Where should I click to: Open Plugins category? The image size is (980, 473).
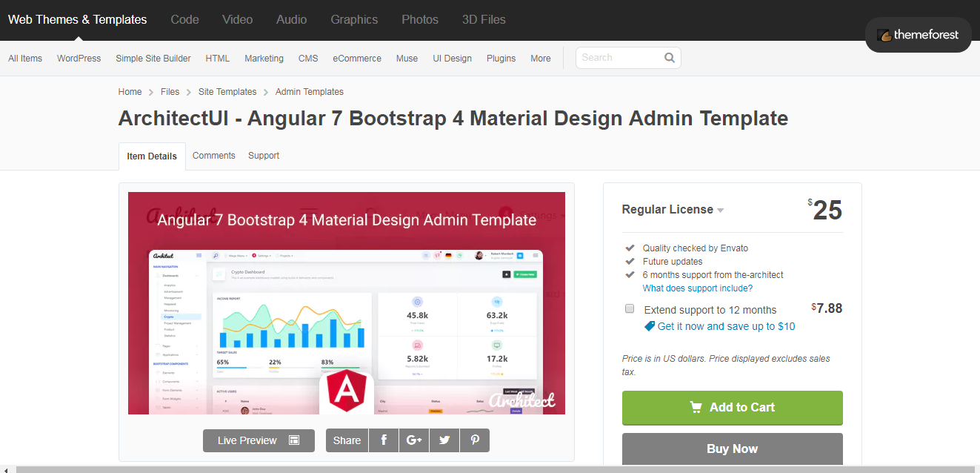click(501, 59)
